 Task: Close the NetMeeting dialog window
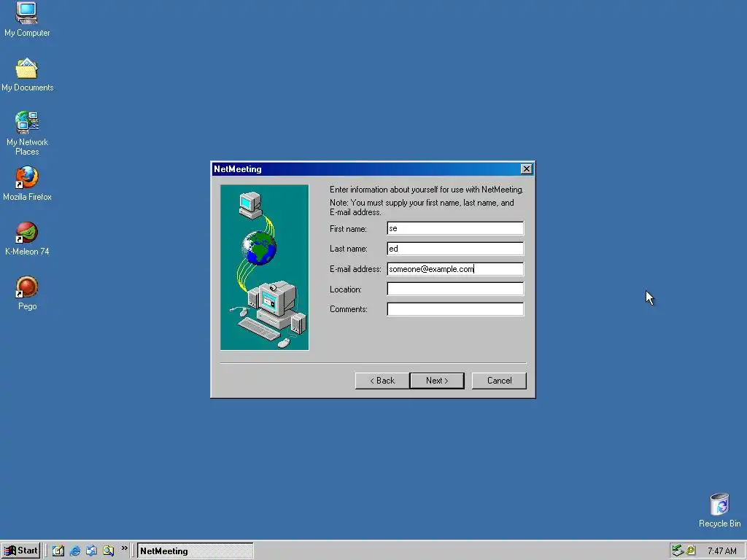tap(526, 169)
